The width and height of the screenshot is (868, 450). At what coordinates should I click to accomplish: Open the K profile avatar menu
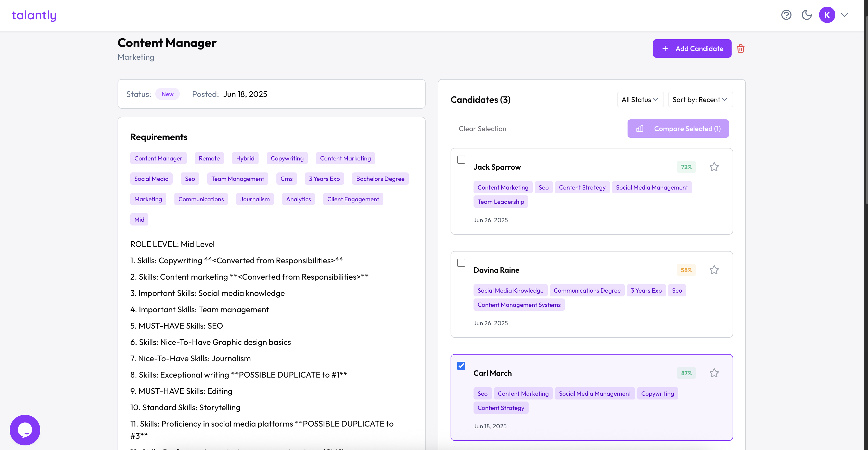[827, 15]
